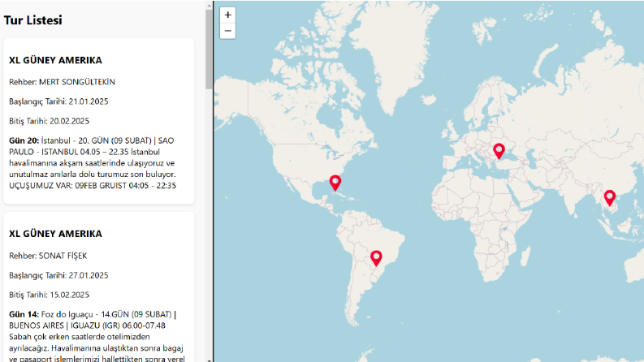Screen dimensions: 644x362
Task: Click 'Bitiş Tarihi: 20.02.2025' text
Action: click(x=49, y=121)
